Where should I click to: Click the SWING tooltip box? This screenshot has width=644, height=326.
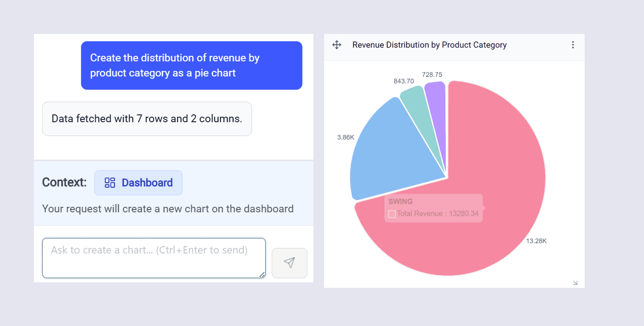434,208
